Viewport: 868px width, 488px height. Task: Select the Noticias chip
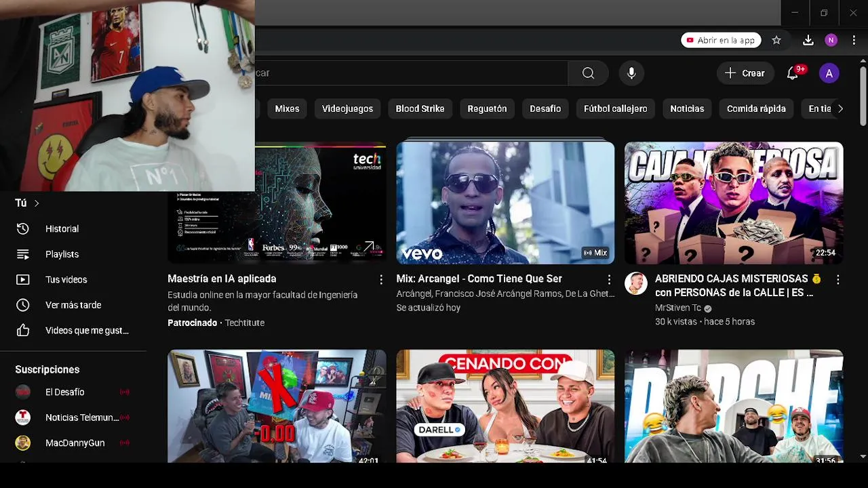click(687, 108)
